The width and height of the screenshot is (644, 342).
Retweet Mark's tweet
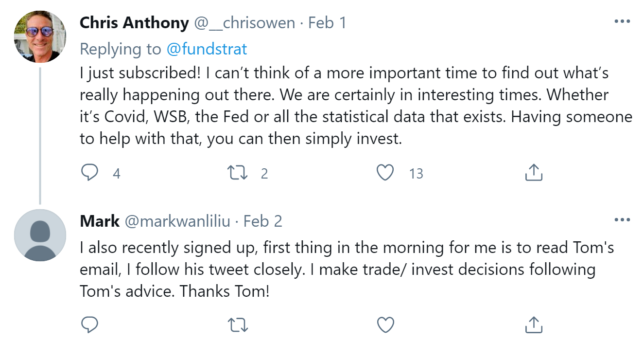(x=238, y=324)
